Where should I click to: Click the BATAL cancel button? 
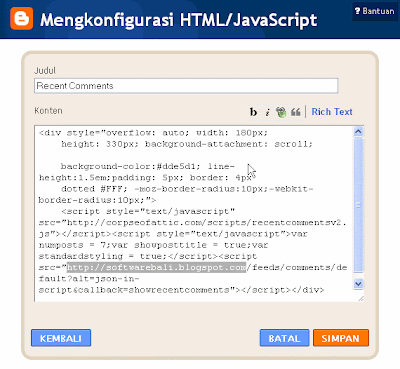284,338
